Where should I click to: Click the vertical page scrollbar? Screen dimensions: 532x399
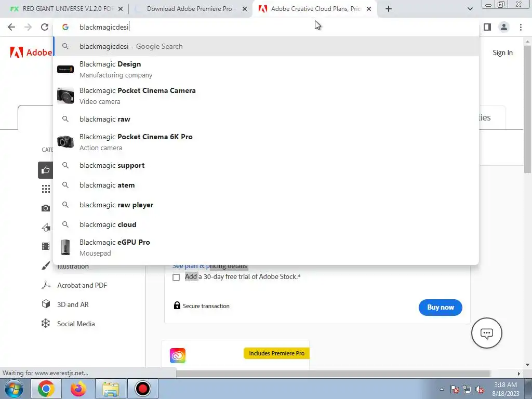pyautogui.click(x=527, y=108)
